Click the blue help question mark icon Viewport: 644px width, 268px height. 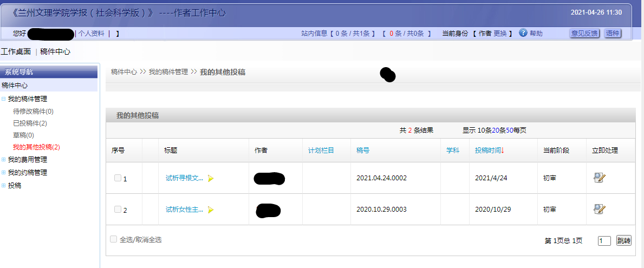point(523,33)
